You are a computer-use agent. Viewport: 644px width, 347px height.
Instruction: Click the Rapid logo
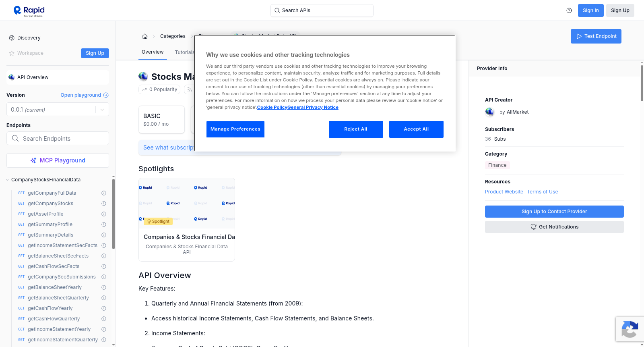29,11
